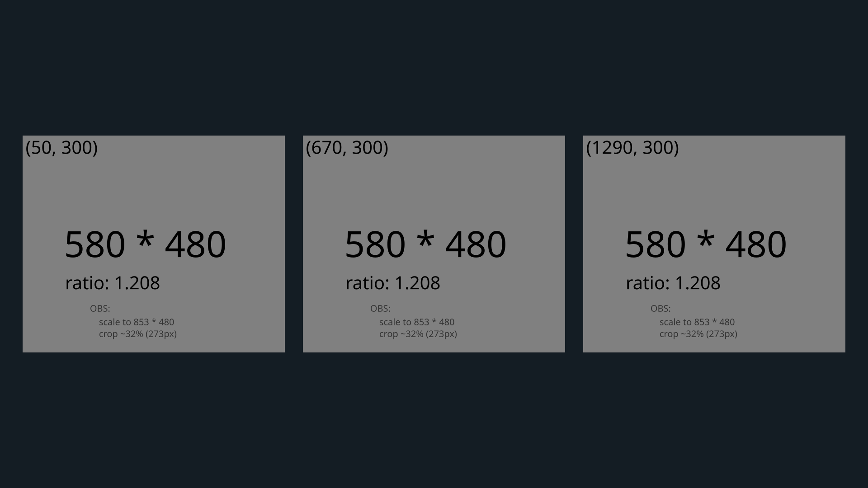
Task: Click 'scale to 853 * 480' in left panel
Action: 137,322
